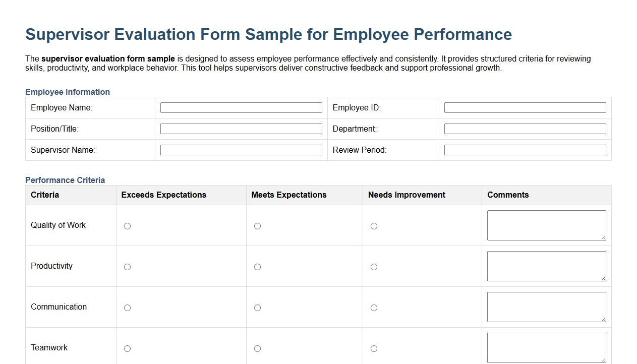The width and height of the screenshot is (637, 364).
Task: Select Exceeds Expectations for Quality of Work
Action: [127, 226]
